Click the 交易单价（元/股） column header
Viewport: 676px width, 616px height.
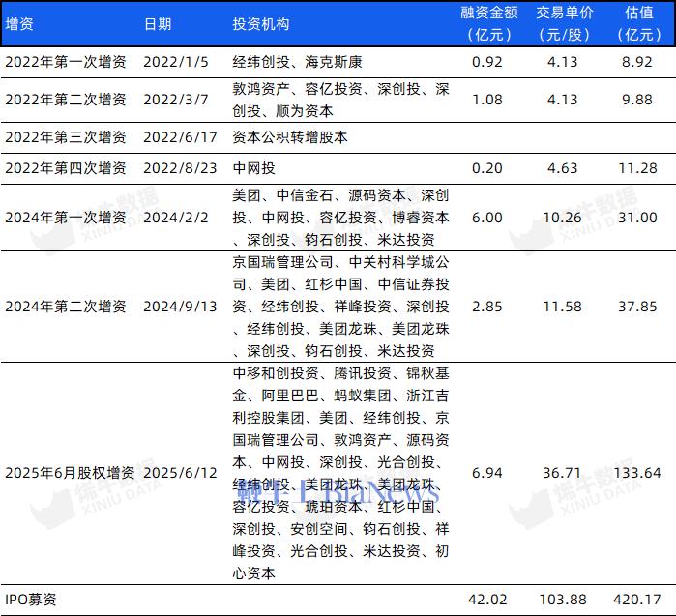click(x=565, y=24)
